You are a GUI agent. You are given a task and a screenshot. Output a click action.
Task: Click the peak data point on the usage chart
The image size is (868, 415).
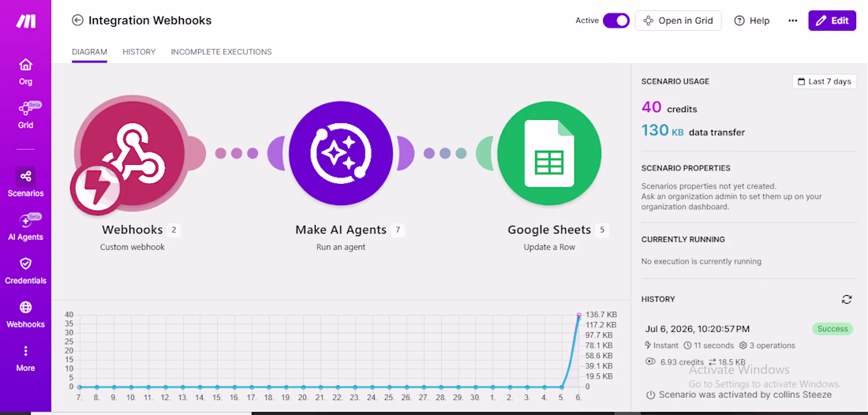579,315
